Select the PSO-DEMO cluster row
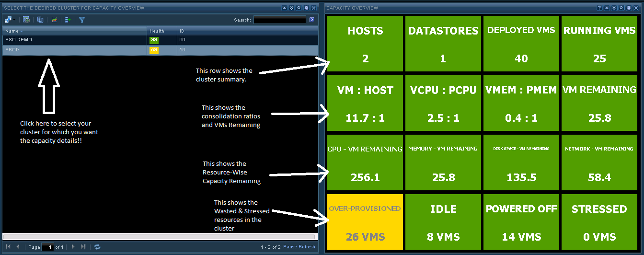Screen dimensions: 644x255 coord(72,40)
